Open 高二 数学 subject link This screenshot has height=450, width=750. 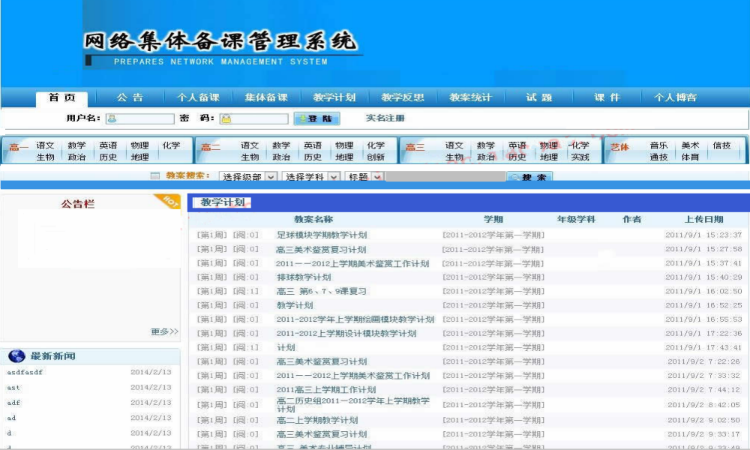(281, 145)
